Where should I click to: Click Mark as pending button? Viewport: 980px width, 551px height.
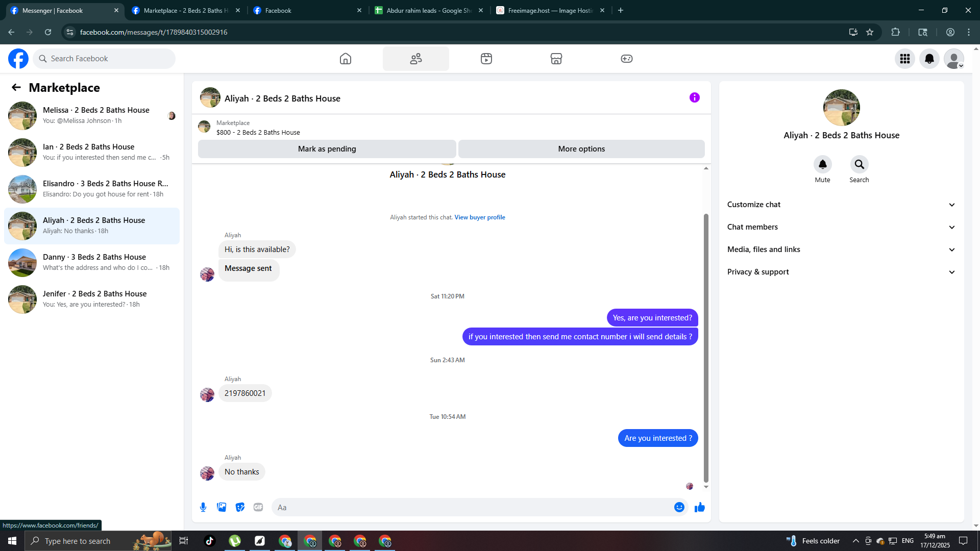tap(327, 149)
